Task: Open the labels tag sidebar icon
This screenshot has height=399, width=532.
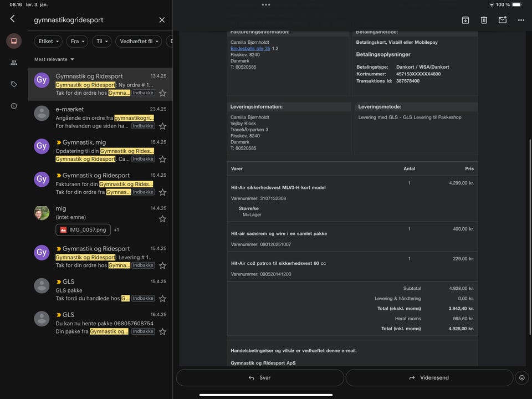Action: point(14,84)
